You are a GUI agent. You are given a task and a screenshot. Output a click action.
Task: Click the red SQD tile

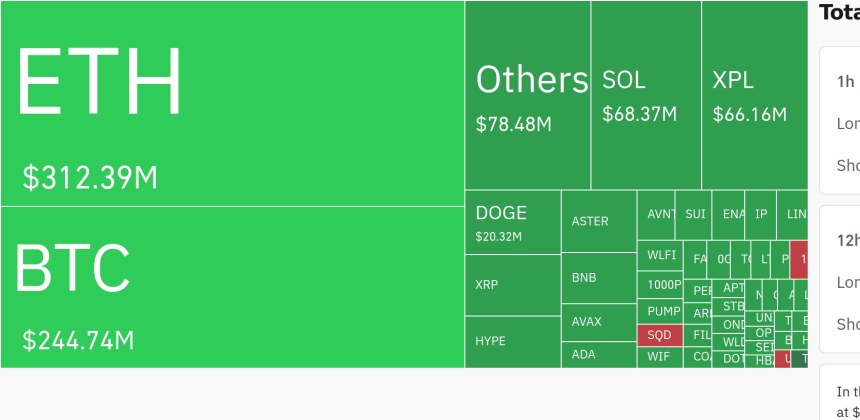[x=659, y=335]
